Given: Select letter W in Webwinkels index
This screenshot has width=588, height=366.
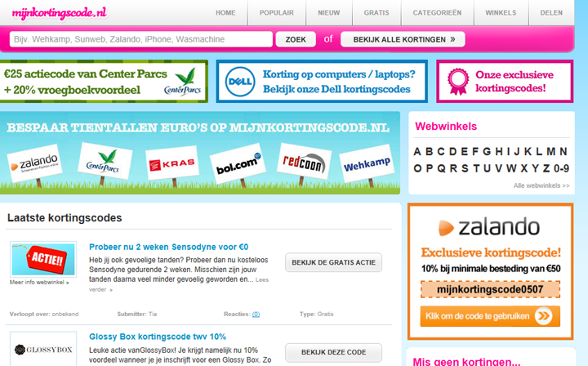Looking at the screenshot, I should tap(511, 168).
